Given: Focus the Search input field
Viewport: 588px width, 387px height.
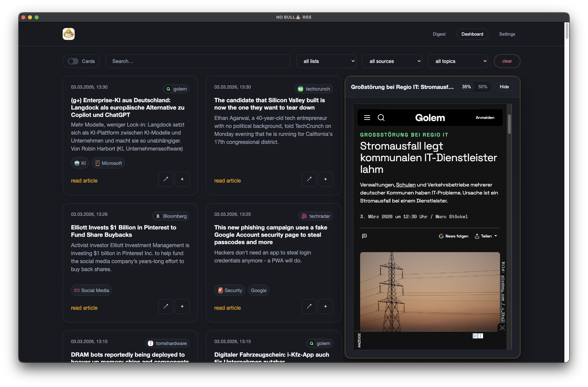Looking at the screenshot, I should pyautogui.click(x=198, y=61).
